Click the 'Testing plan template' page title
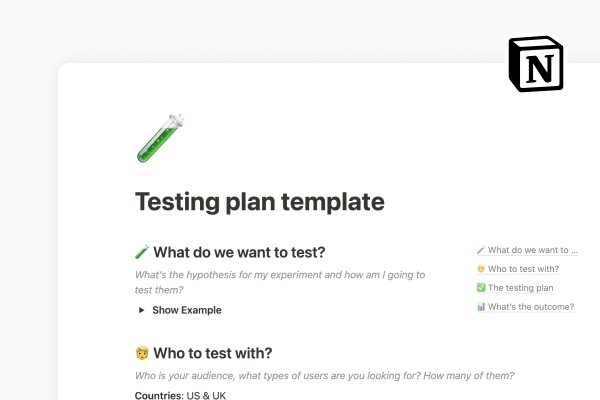 tap(259, 201)
